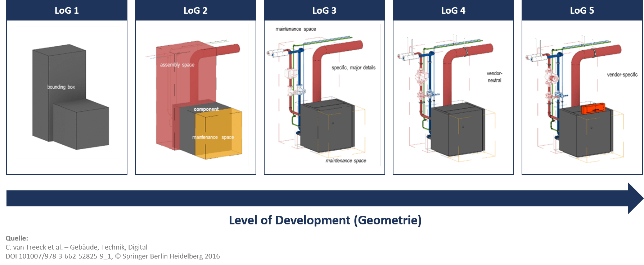Select the bounding box illustration in LoG 1
644x265 pixels.
(71, 97)
